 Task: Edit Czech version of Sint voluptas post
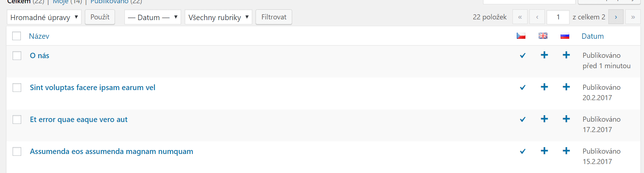[x=523, y=87]
